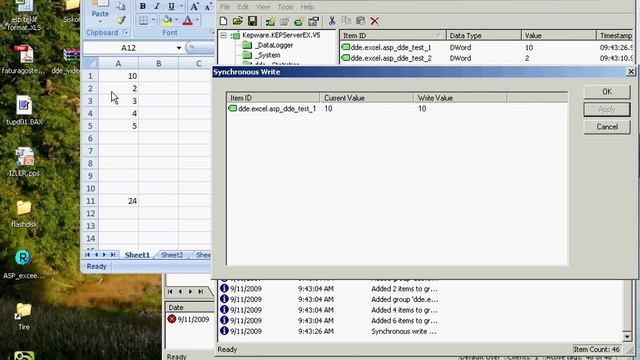Select column A header in Excel

click(x=118, y=63)
